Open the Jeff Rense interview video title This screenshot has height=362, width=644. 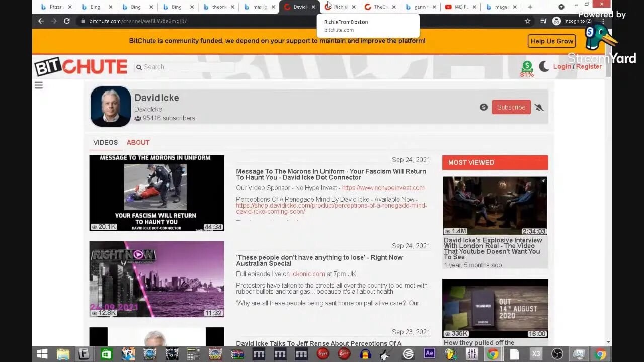click(319, 343)
